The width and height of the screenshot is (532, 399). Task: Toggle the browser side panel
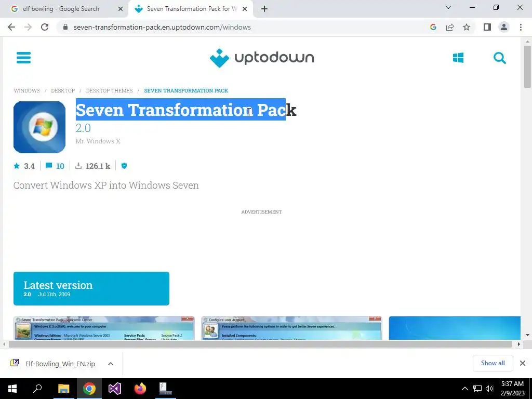[487, 27]
